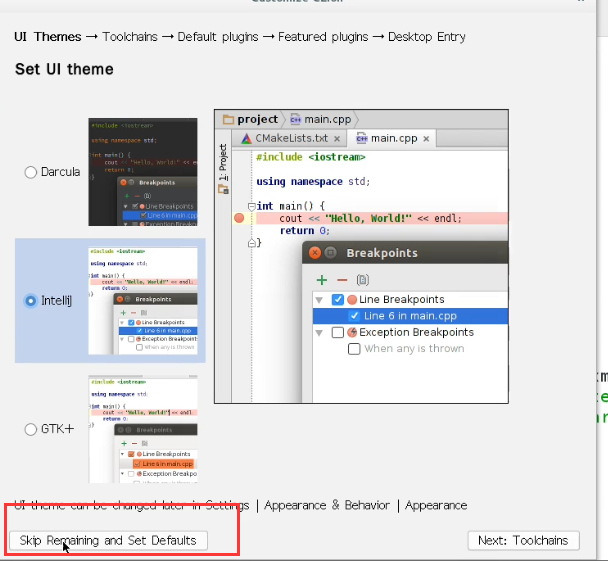Click the closing-brace fold end marker

(x=251, y=243)
